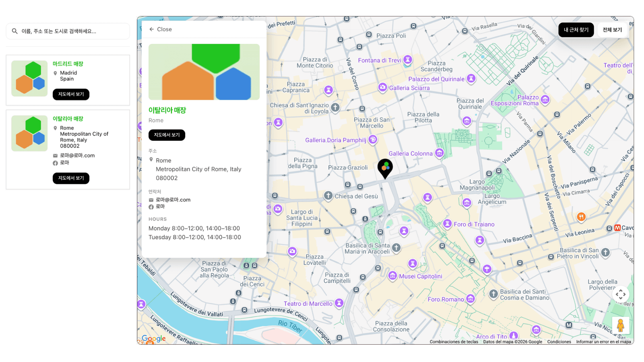Click the Teatro di Marcello marker icon
The image size is (644, 362).
(339, 303)
